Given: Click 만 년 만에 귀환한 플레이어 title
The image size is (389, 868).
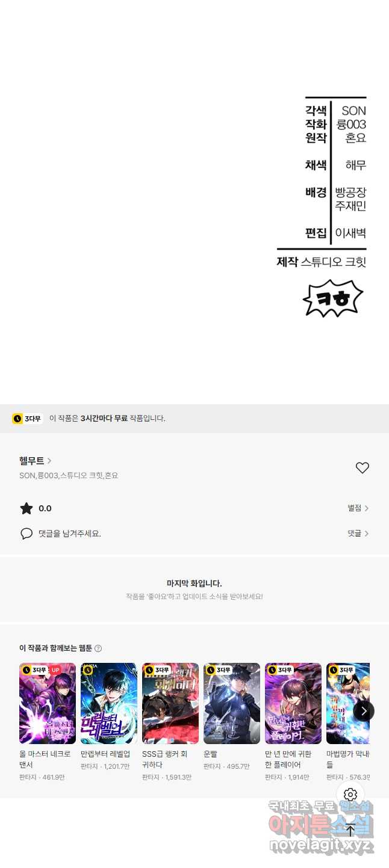Looking at the screenshot, I should (288, 759).
